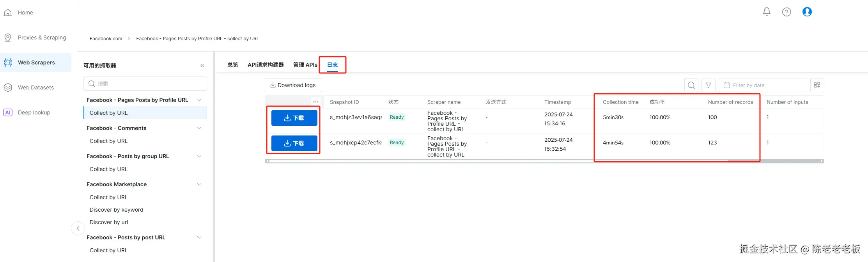Open the log filter funnel icon
Image resolution: width=868 pixels, height=262 pixels.
(709, 85)
